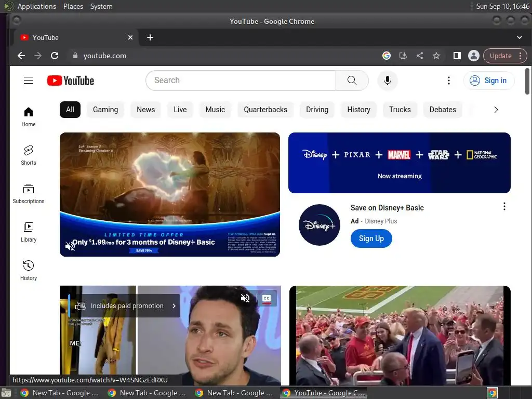Select the Gaming chip
Screen dimensions: 532x399
pyautogui.click(x=105, y=110)
